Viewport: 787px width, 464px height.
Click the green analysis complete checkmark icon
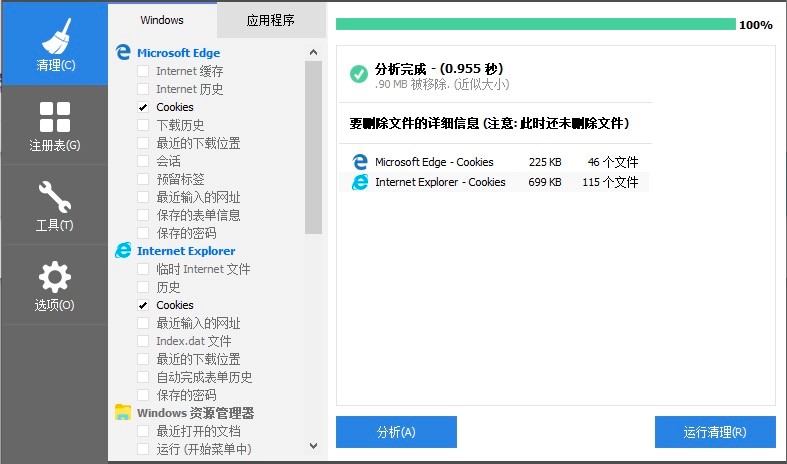point(359,74)
